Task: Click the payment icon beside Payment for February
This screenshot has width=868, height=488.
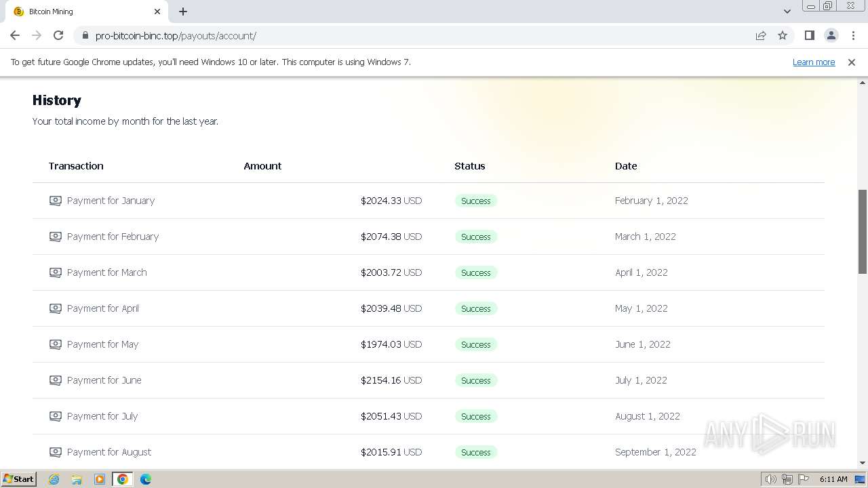Action: coord(56,237)
